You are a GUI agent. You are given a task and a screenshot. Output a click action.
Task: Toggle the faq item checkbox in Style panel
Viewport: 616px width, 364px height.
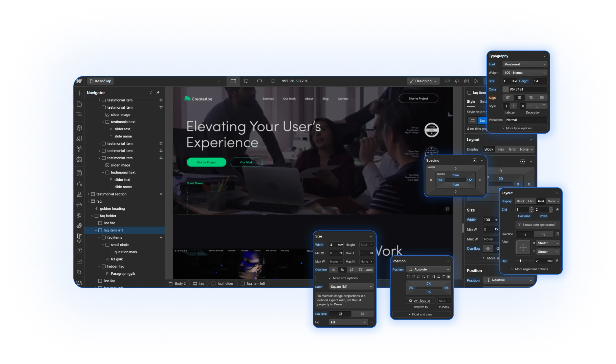tap(469, 93)
